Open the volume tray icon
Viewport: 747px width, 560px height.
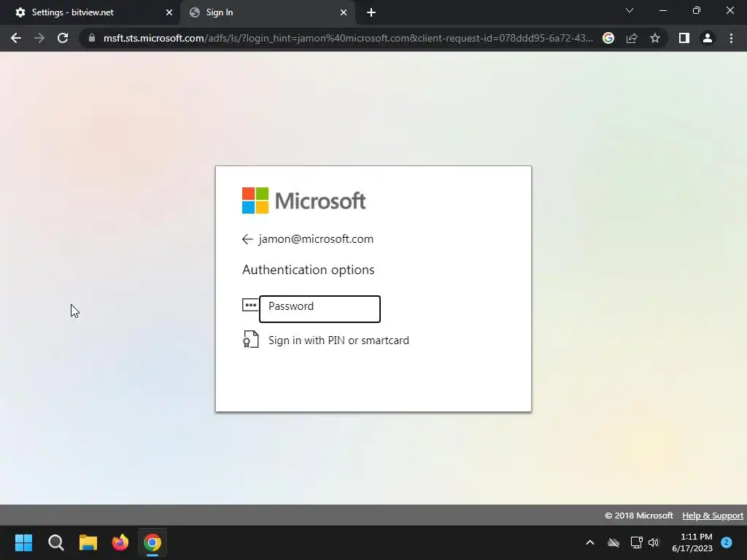(654, 542)
